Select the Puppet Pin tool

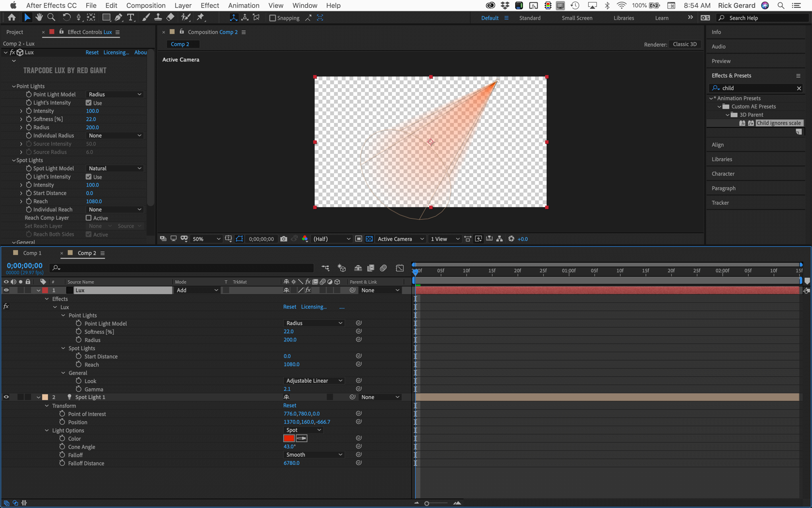(201, 17)
